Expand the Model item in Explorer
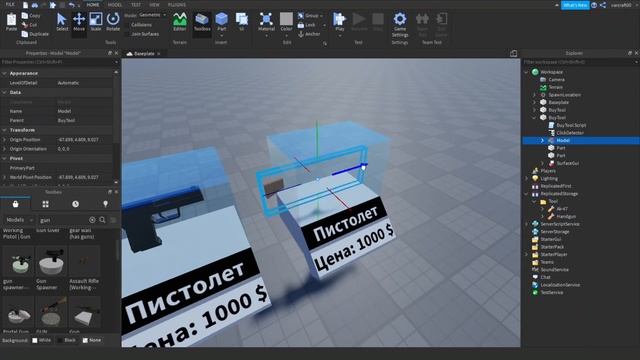Viewport: 640px width, 360px height. coord(542,140)
